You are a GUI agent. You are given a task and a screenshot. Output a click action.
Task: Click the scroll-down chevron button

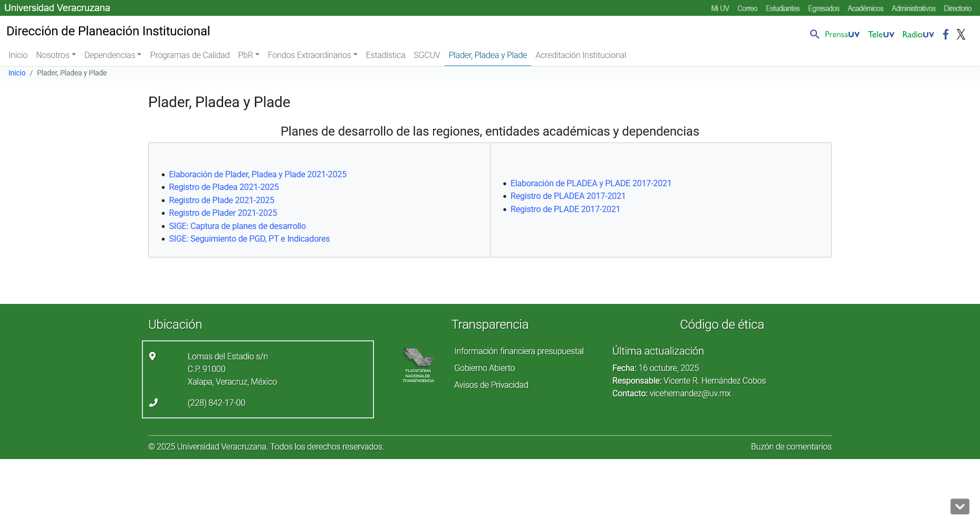point(959,507)
